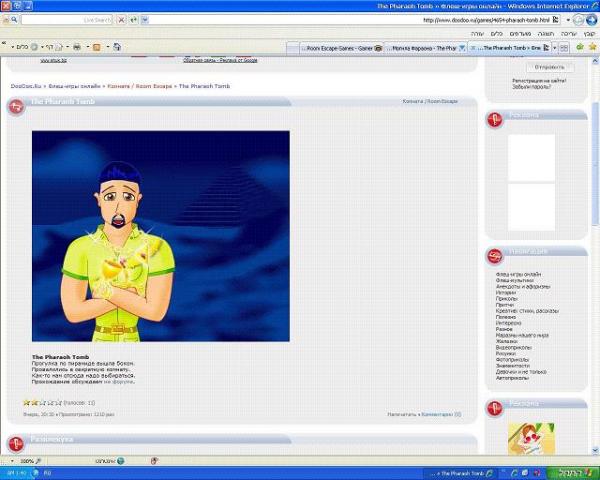Expand the Home button dropdown arrow
The height and width of the screenshot is (480, 600).
pos(108,47)
